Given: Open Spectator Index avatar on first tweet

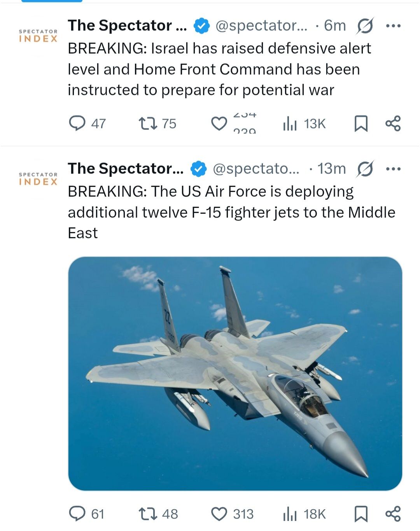Looking at the screenshot, I should (x=38, y=35).
